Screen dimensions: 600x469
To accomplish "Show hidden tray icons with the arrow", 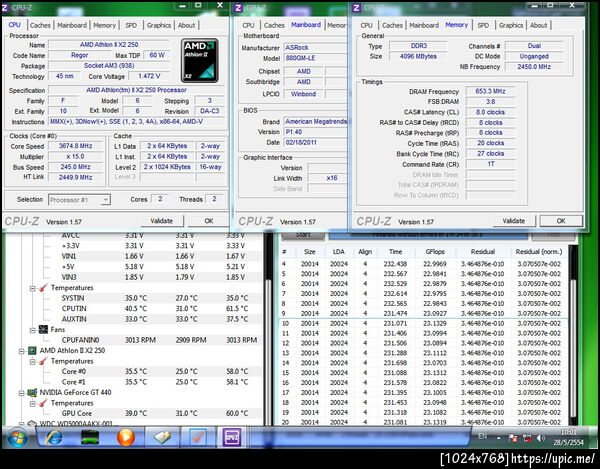I will [499, 438].
